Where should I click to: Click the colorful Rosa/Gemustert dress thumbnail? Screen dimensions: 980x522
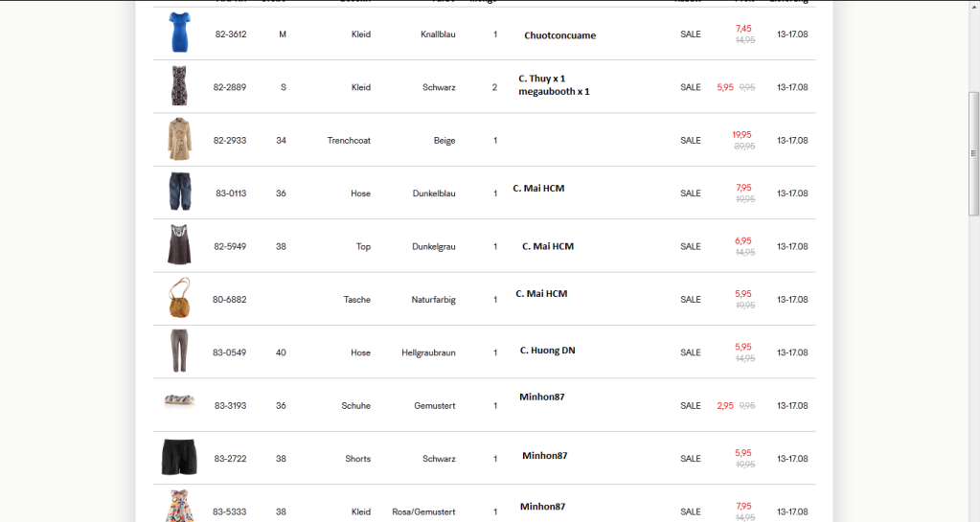(x=179, y=507)
